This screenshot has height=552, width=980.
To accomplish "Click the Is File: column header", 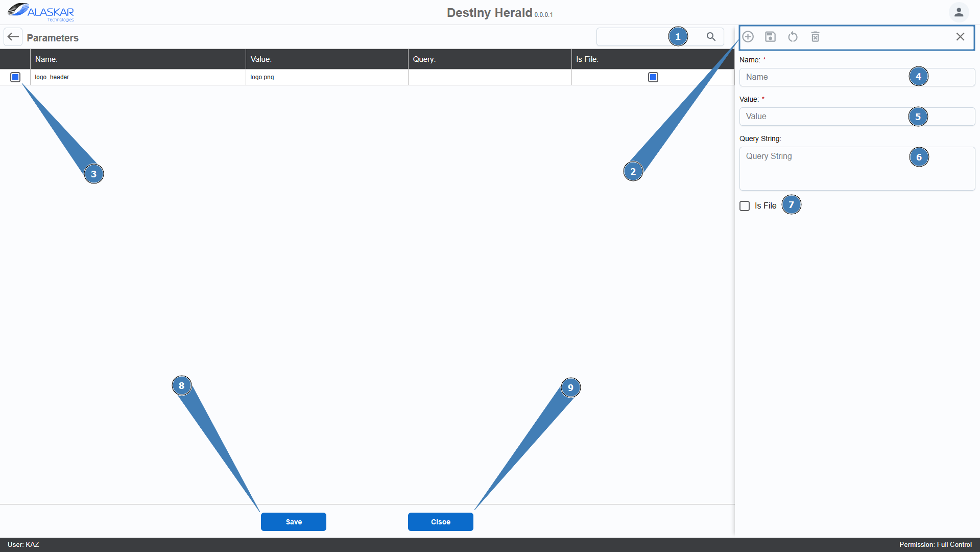I will click(x=653, y=59).
